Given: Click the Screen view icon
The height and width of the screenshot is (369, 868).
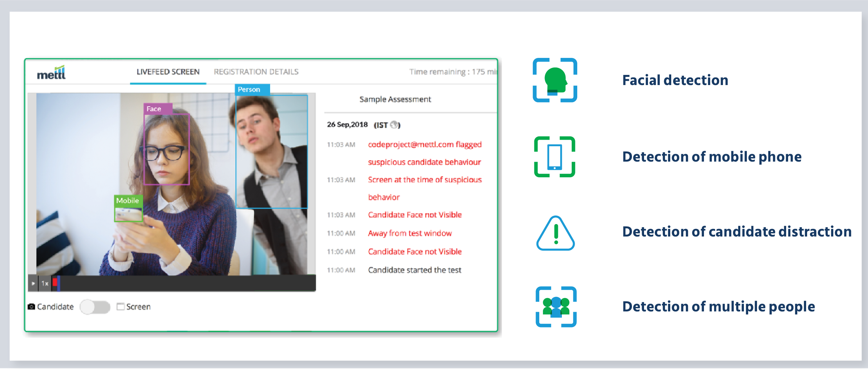Looking at the screenshot, I should (x=120, y=307).
